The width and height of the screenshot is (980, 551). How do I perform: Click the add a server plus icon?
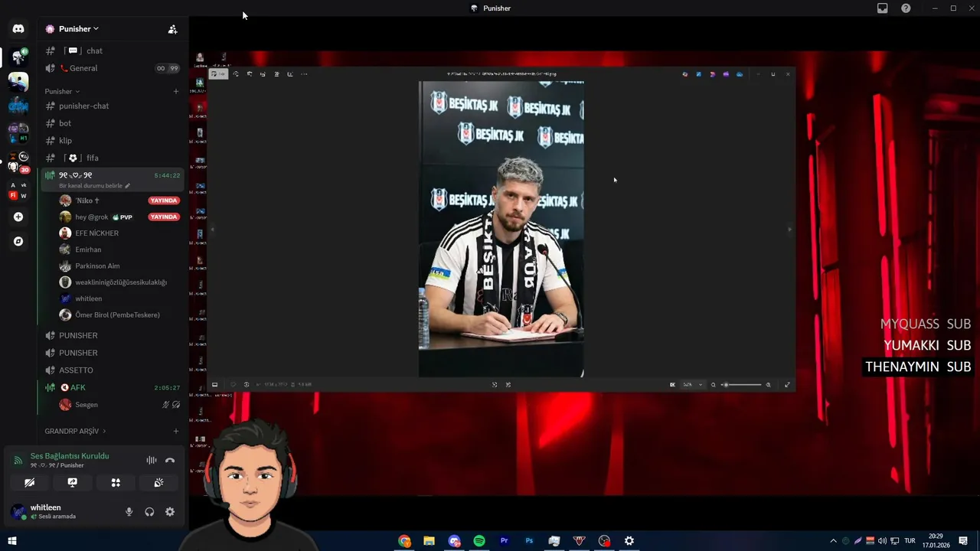point(18,217)
